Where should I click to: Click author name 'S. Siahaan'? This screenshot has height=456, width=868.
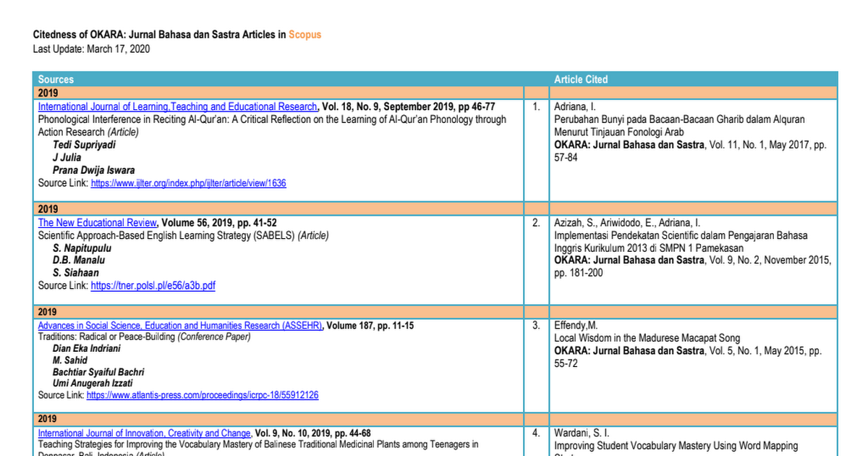[x=76, y=273]
